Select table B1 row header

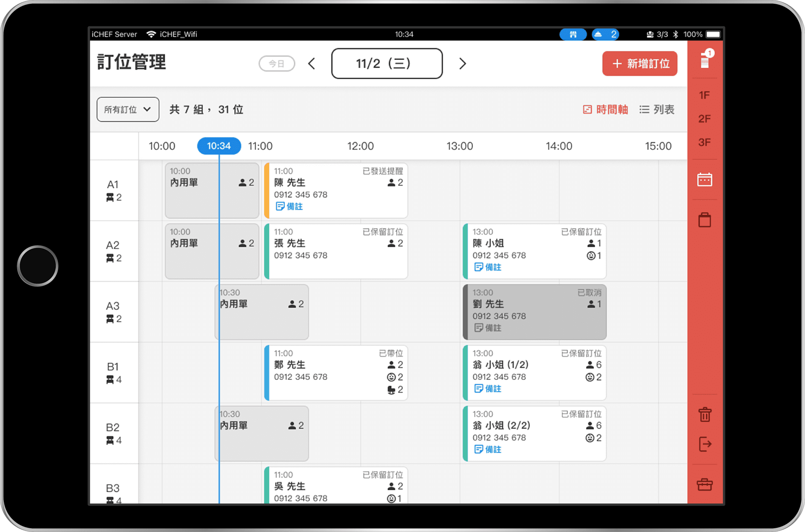click(x=114, y=373)
